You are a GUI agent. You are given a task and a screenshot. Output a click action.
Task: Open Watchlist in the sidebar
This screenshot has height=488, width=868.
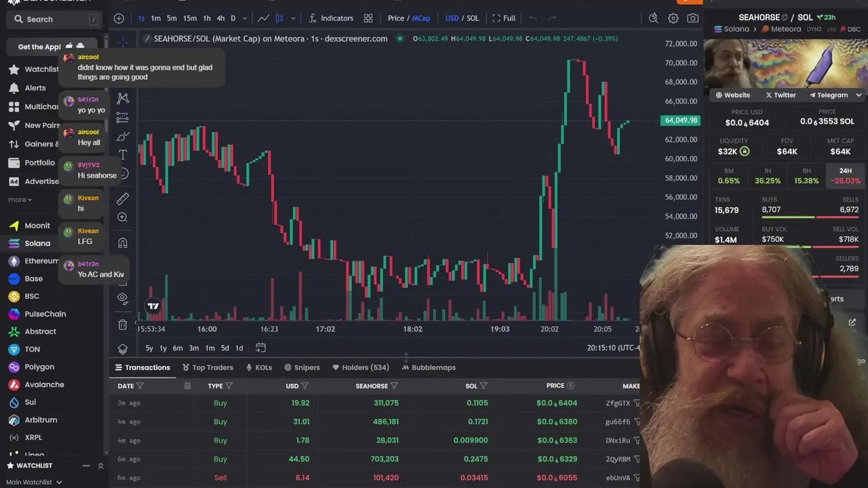point(33,69)
